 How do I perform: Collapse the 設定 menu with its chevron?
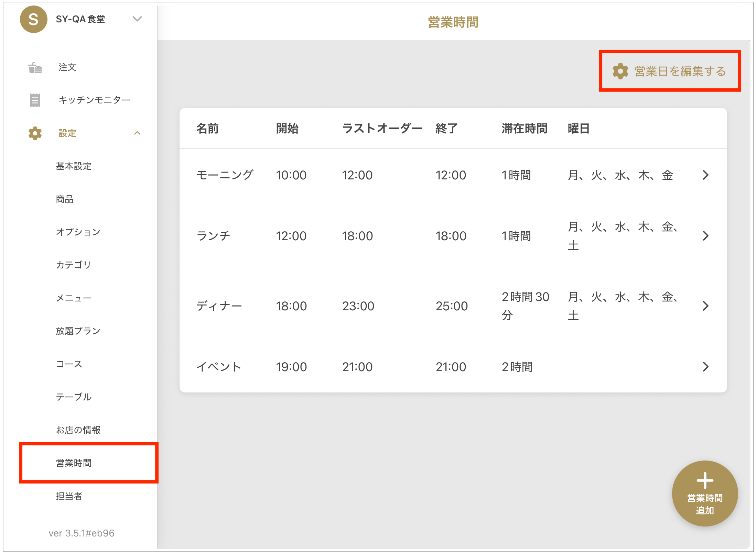click(x=137, y=133)
